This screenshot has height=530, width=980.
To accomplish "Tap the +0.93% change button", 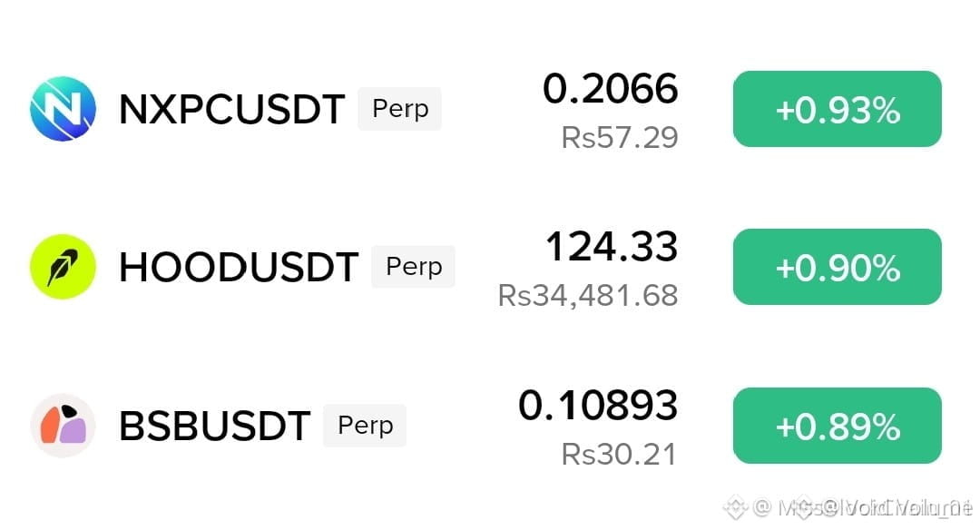I will [x=838, y=109].
